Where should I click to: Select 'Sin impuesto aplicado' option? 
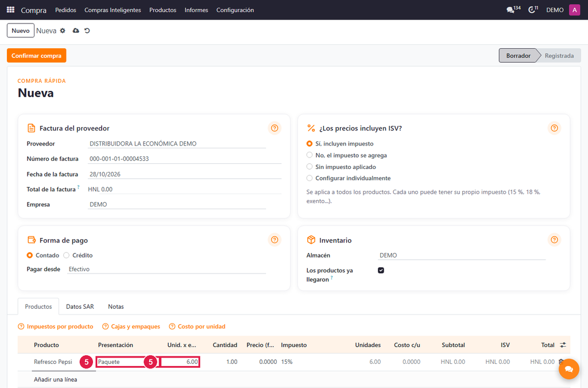point(310,167)
